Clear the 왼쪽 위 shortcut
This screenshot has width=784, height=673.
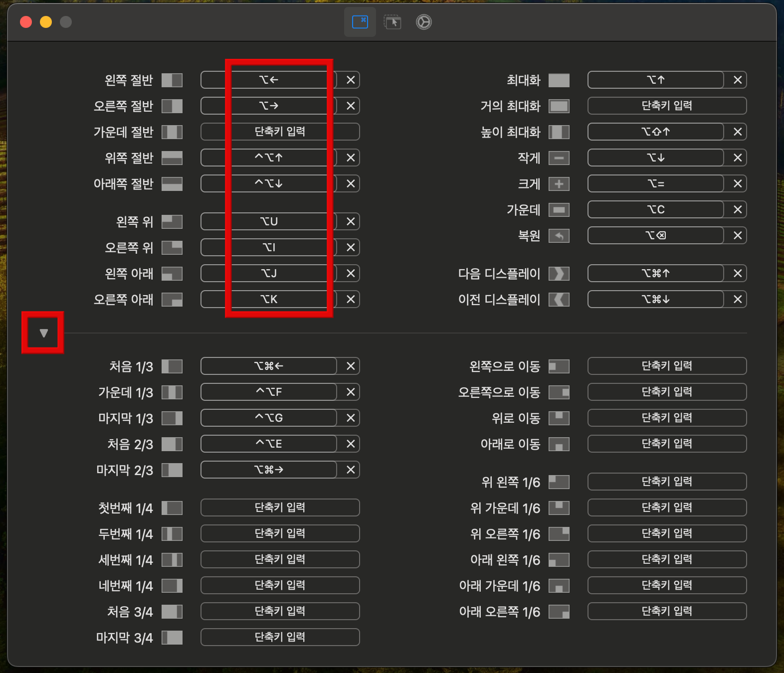tap(351, 221)
